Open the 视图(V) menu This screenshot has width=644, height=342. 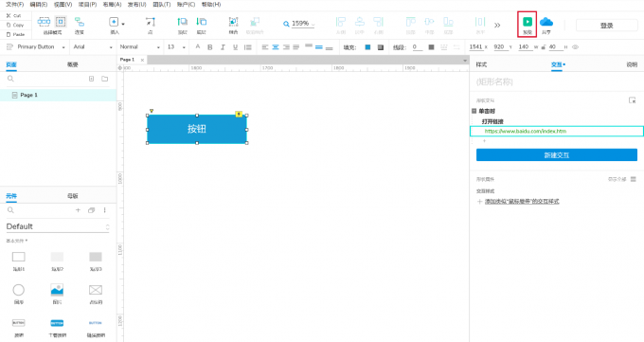(63, 5)
